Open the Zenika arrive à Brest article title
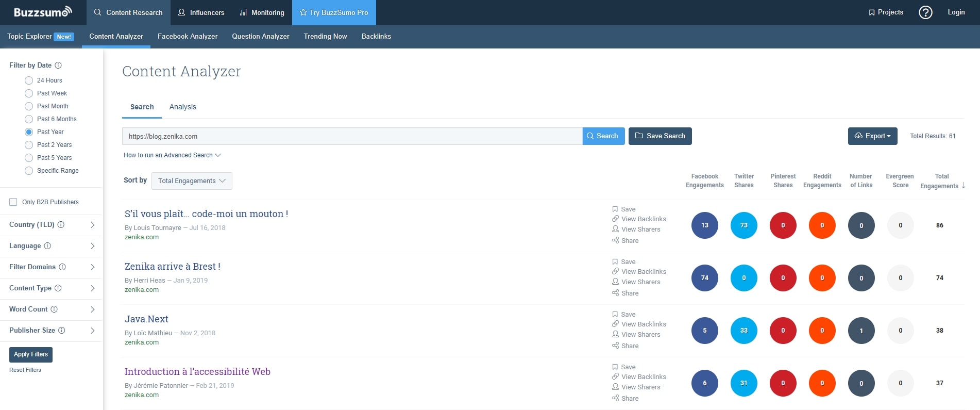This screenshot has width=980, height=410. 173,267
